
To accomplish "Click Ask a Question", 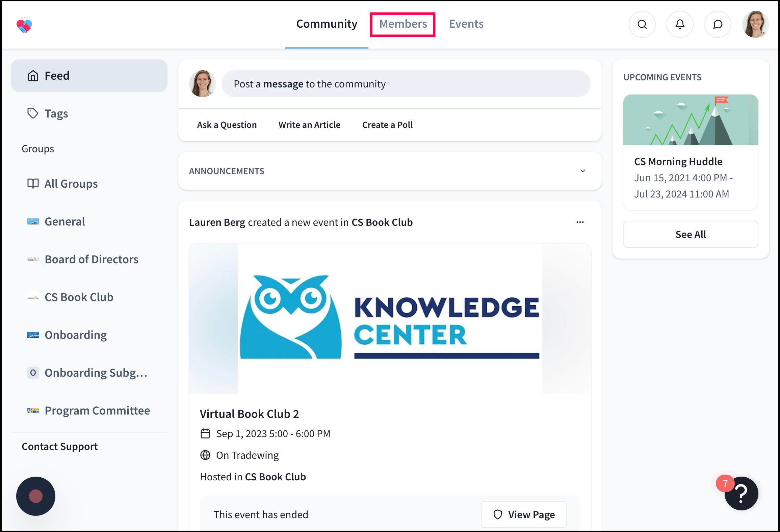I will click(x=227, y=125).
